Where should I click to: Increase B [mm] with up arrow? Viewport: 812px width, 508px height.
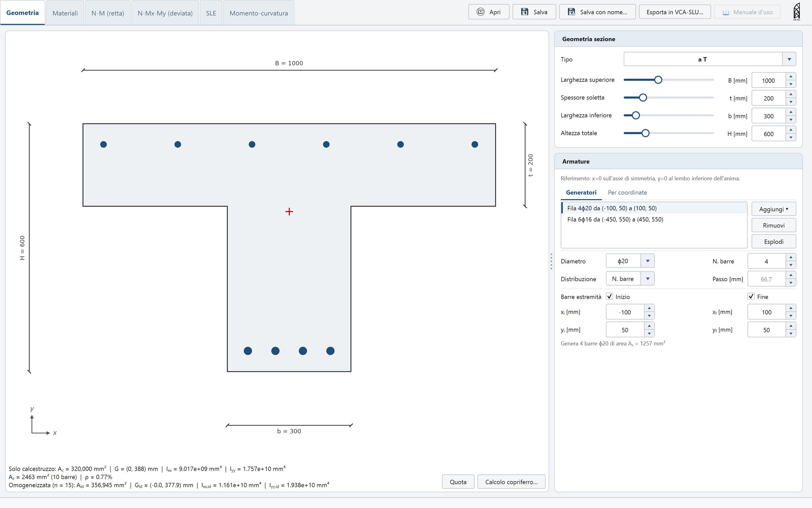click(x=791, y=76)
